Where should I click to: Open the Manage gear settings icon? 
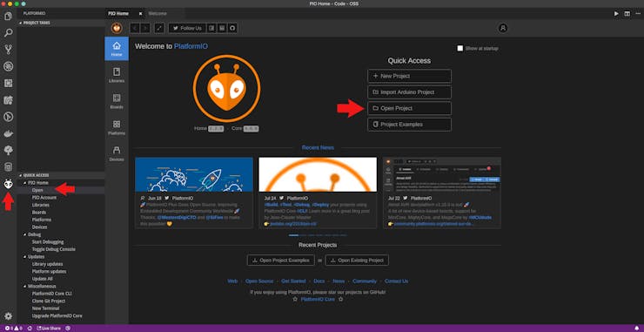[x=8, y=316]
